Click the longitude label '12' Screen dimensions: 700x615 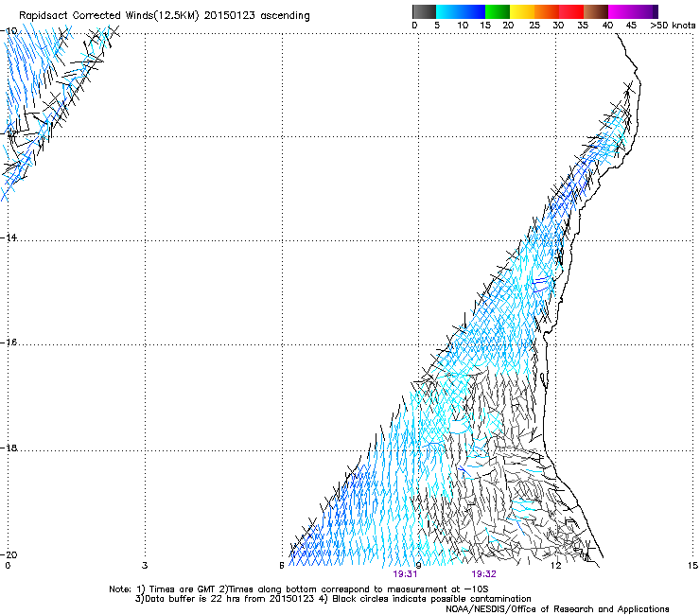(555, 566)
